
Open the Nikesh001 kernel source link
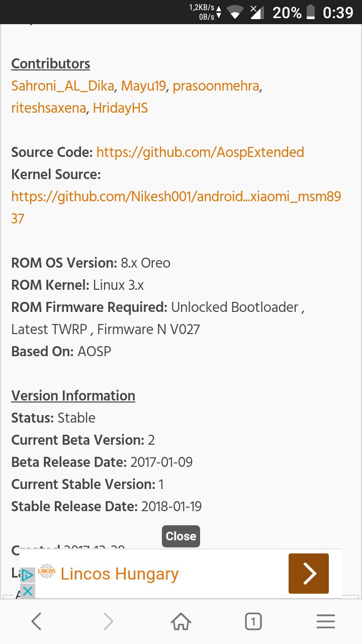pos(176,207)
